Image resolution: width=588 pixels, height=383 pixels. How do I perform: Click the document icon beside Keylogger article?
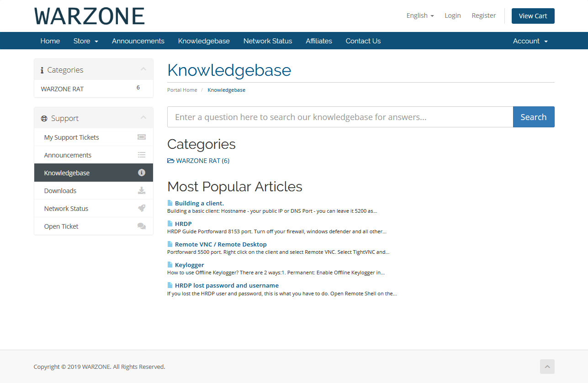coord(170,265)
